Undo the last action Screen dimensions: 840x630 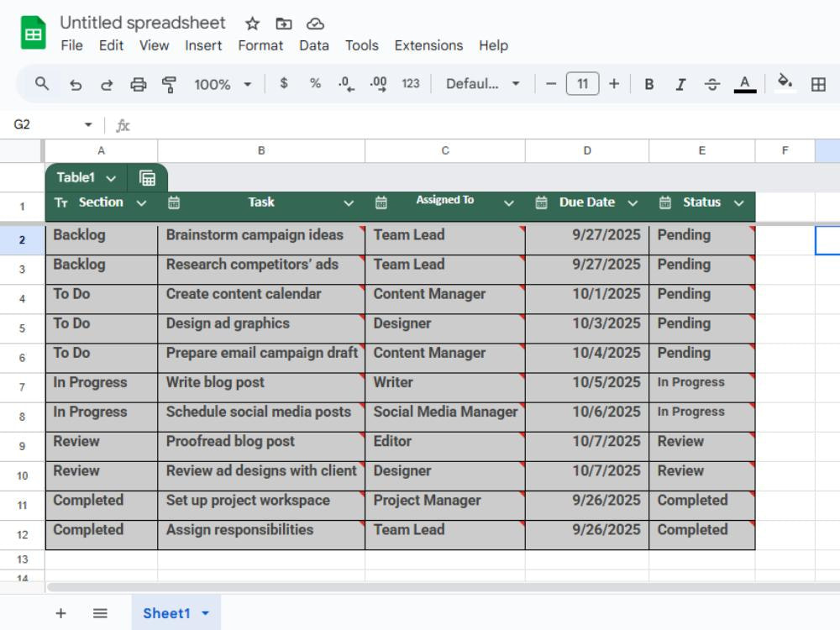click(x=76, y=84)
